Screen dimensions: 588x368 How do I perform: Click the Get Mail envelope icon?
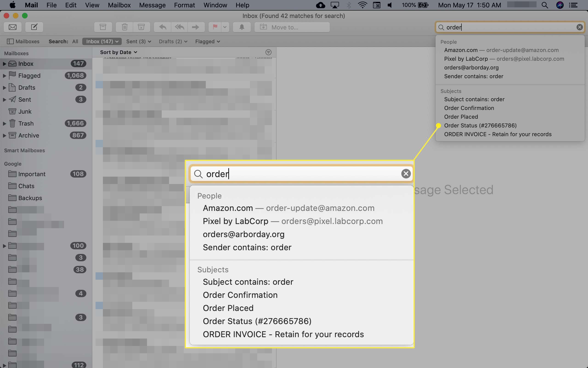[13, 27]
